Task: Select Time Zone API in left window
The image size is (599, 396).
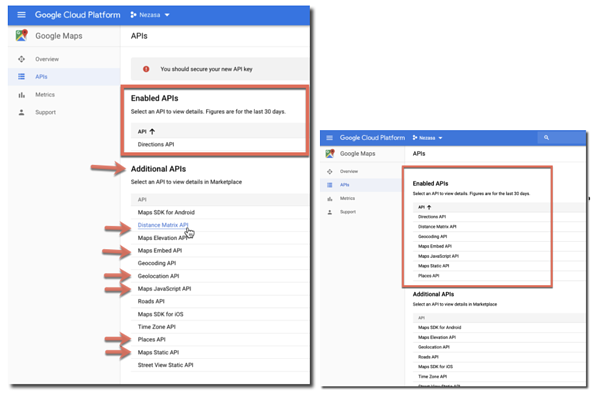Action: [x=157, y=327]
